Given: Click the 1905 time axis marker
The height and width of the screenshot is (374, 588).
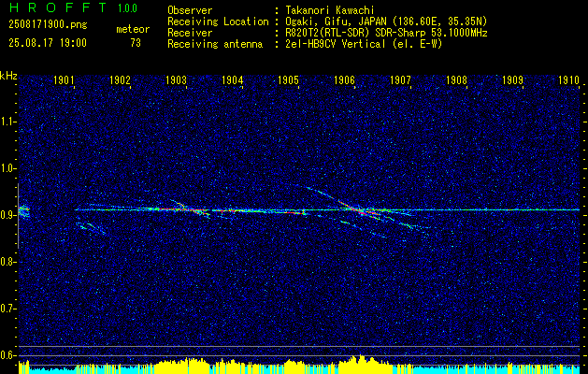Looking at the screenshot, I should coord(288,79).
